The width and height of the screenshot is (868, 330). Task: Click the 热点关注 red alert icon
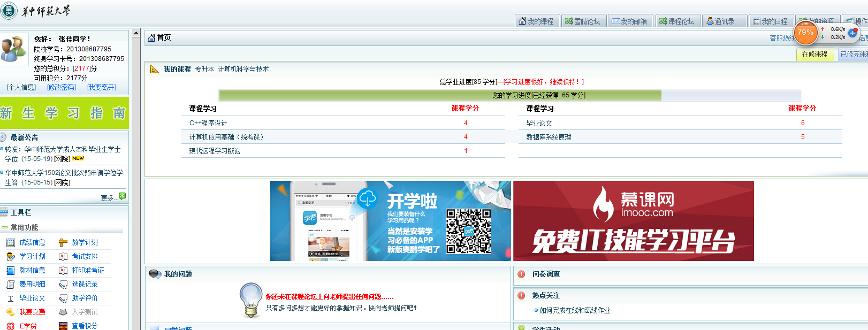(x=521, y=296)
